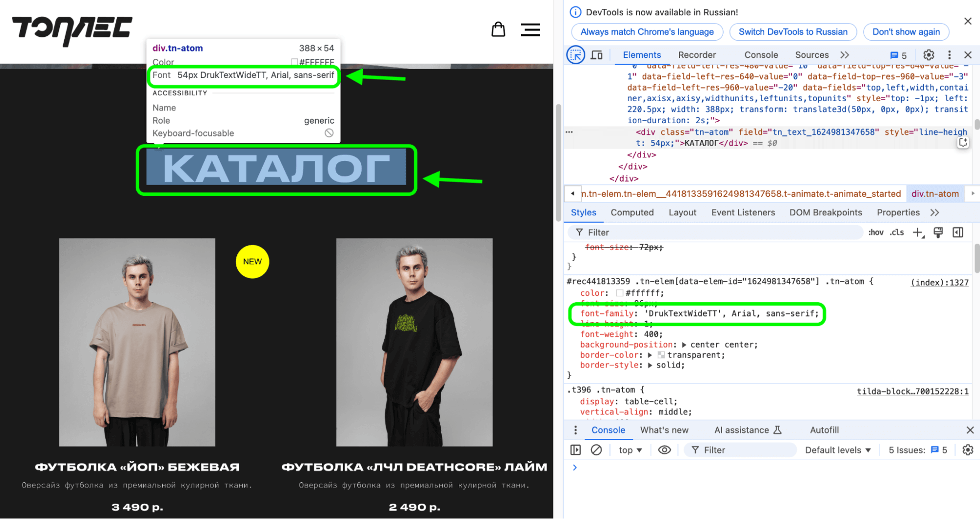Open the ellipsis actions for the selected DOM node
Viewport: 980px width, 519px height.
[x=569, y=132]
